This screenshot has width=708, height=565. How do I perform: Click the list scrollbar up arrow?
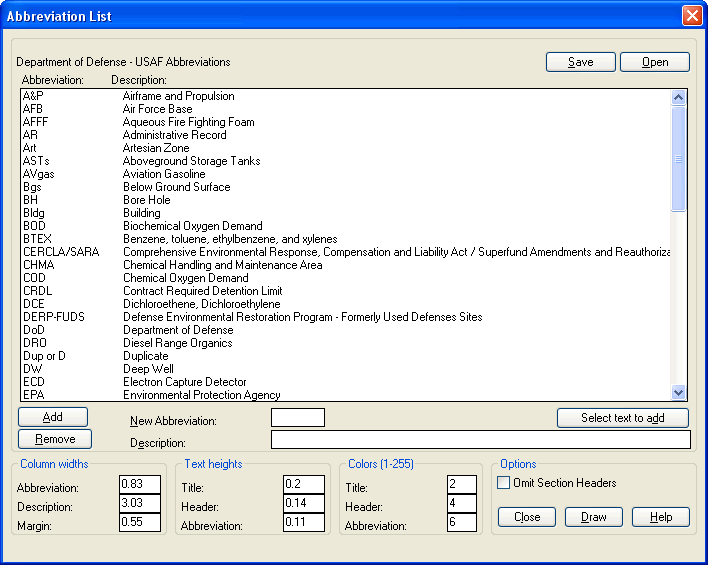(678, 97)
